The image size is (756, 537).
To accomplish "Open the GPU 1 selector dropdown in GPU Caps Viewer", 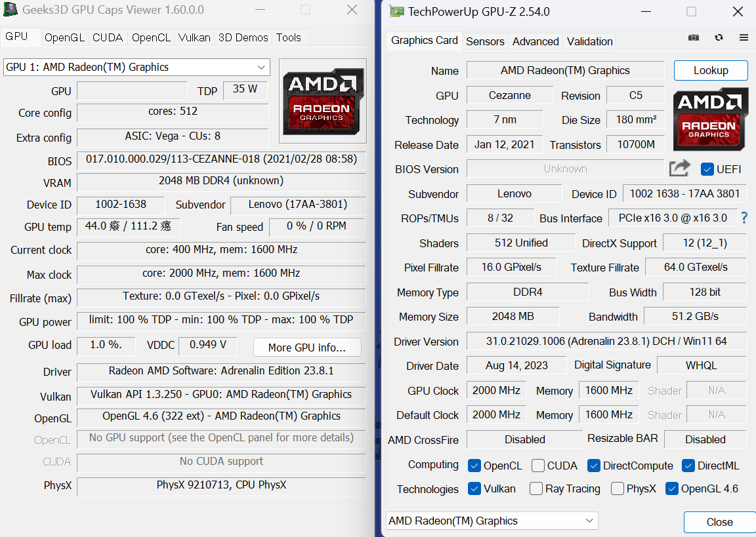I will [x=136, y=68].
